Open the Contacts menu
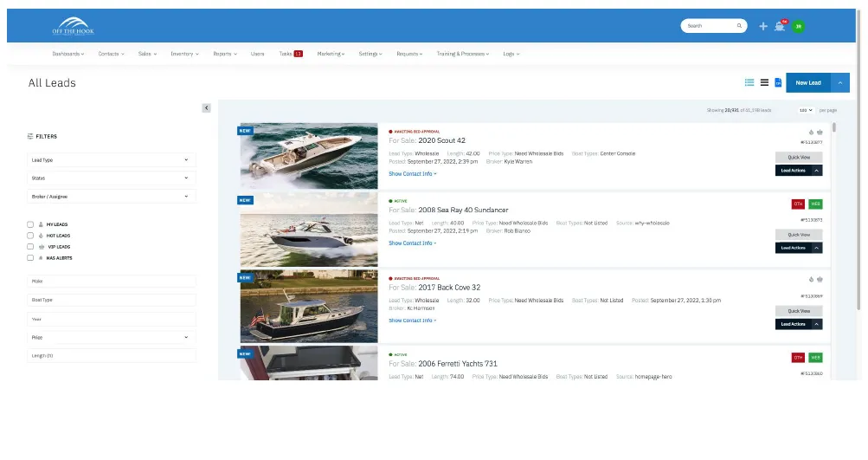Screen dimensions: 868x460 pos(111,54)
